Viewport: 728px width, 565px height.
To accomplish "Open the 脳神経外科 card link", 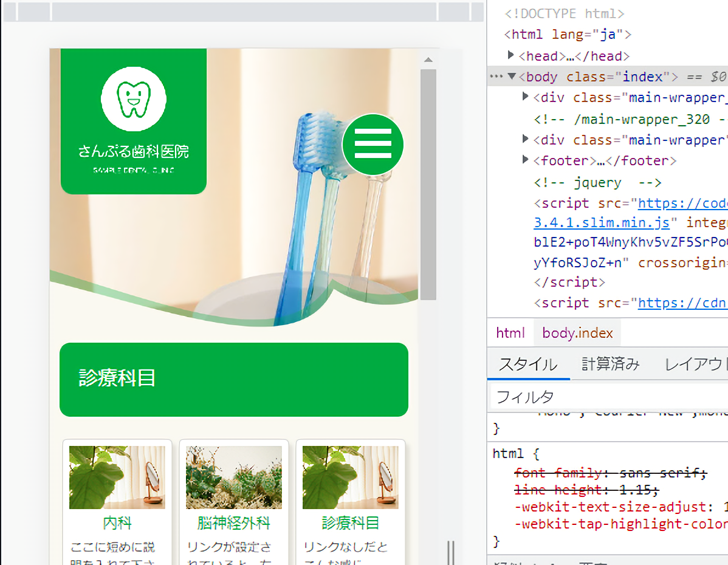I will (234, 522).
